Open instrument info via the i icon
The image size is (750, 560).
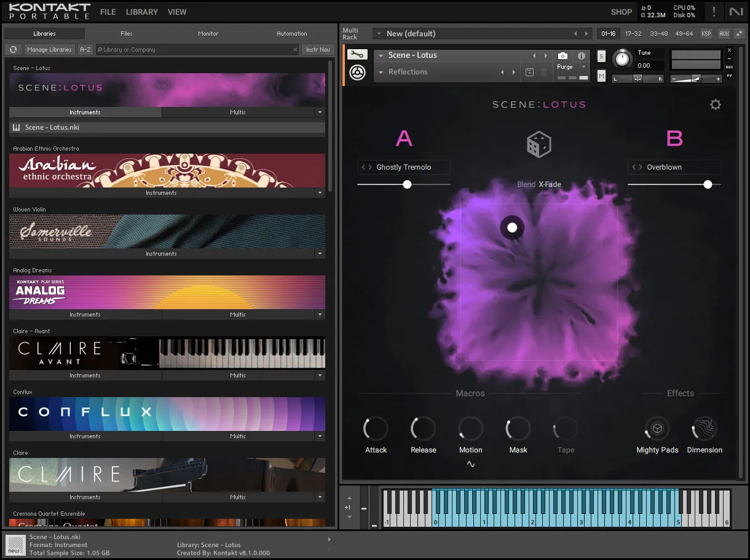tap(582, 56)
